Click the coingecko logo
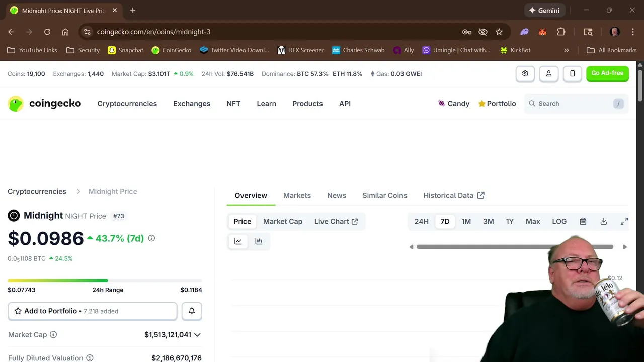Image resolution: width=644 pixels, height=362 pixels. tap(44, 104)
